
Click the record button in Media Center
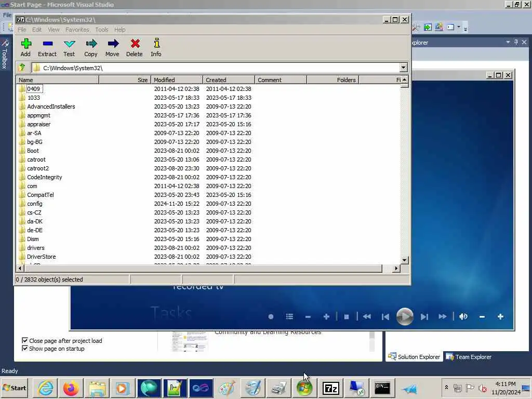pyautogui.click(x=271, y=316)
